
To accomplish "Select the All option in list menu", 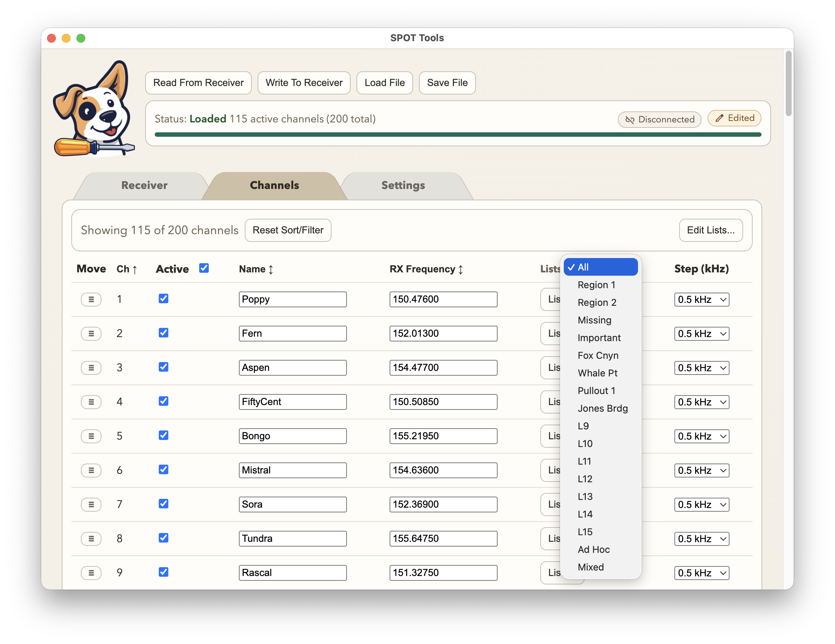I will pos(601,267).
